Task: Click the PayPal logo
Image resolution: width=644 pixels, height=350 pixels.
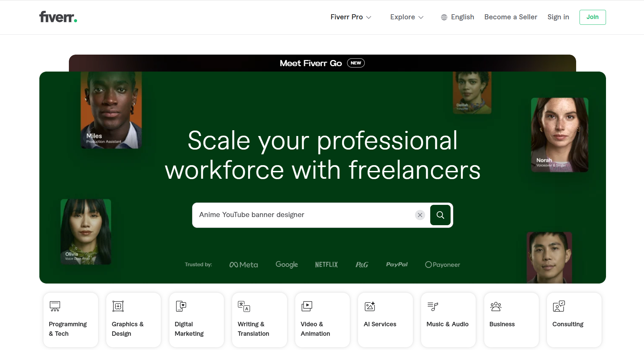Action: 397,265
